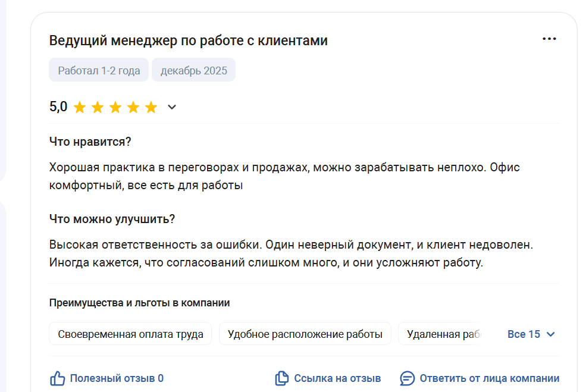The width and height of the screenshot is (583, 392).
Task: Click the "Работал 1-2 года" tag
Action: tap(99, 70)
